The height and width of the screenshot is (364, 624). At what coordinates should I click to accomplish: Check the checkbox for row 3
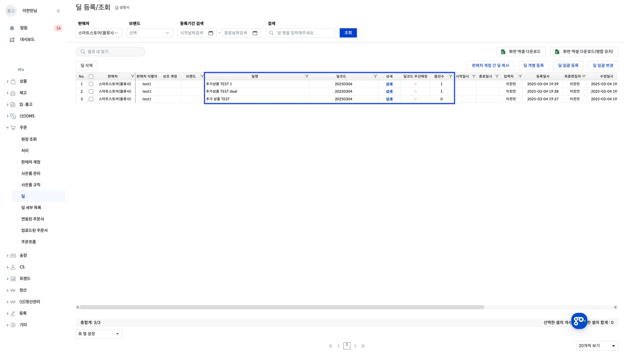[91, 99]
